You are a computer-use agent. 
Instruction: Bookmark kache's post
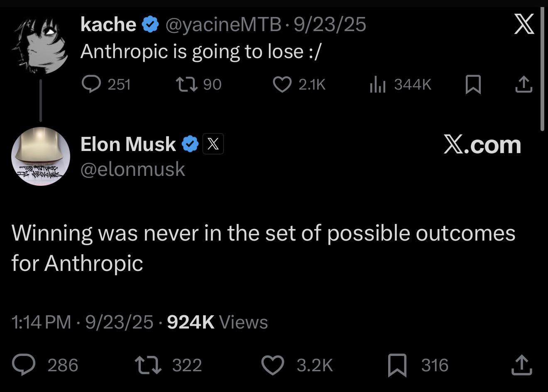[473, 84]
